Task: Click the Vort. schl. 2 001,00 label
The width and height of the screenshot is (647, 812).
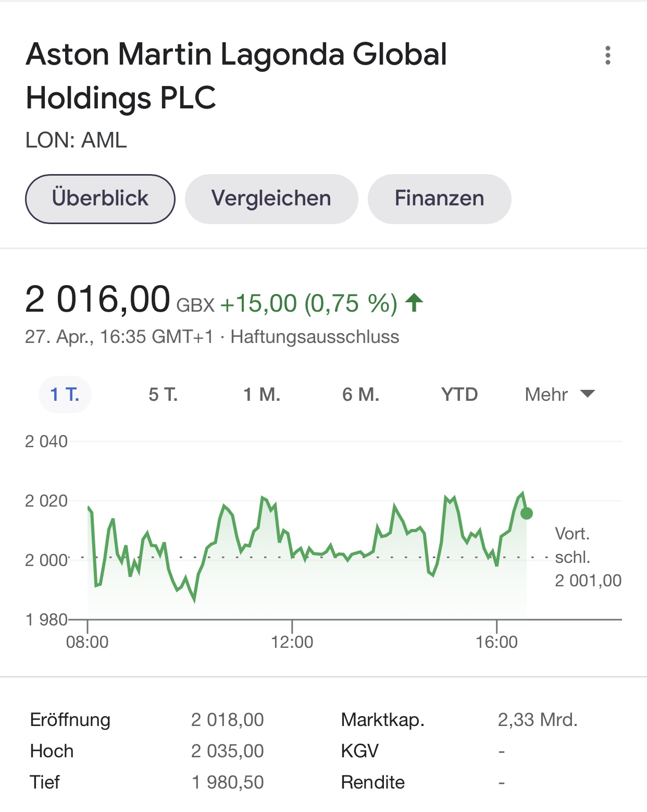Action: pos(588,557)
